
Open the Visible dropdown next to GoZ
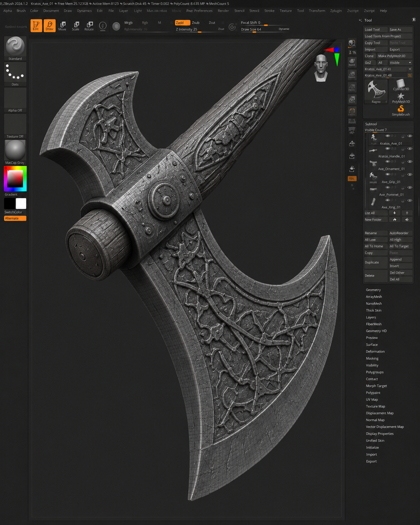pyautogui.click(x=400, y=63)
